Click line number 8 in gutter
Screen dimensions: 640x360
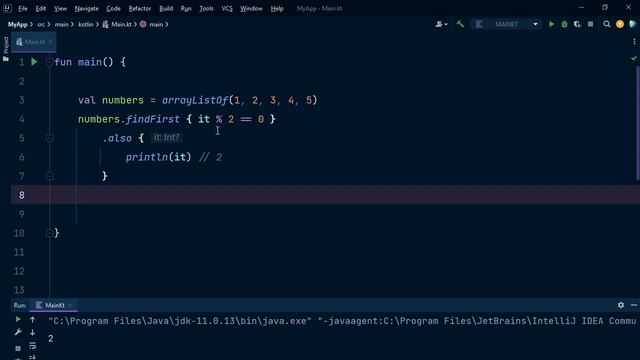pos(22,195)
